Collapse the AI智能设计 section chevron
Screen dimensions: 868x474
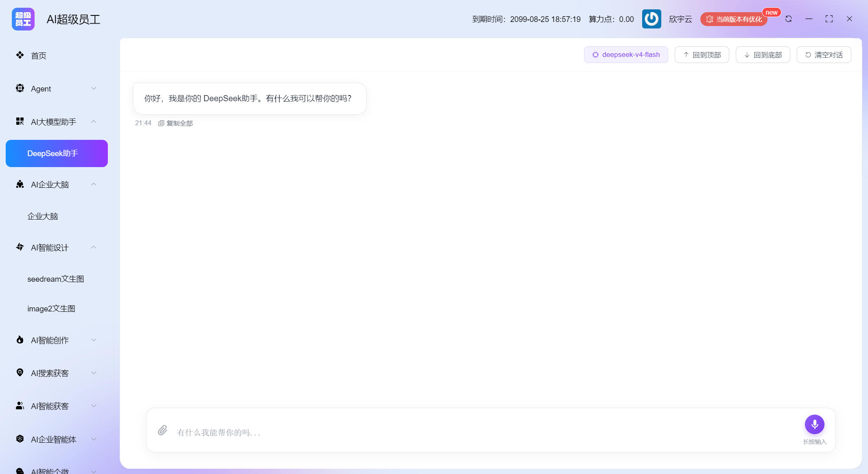tap(94, 247)
